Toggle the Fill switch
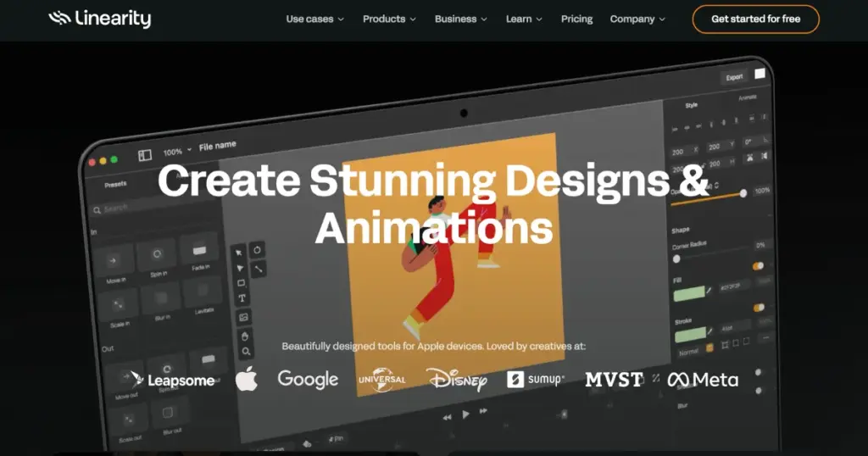868x456 pixels. pos(759,266)
